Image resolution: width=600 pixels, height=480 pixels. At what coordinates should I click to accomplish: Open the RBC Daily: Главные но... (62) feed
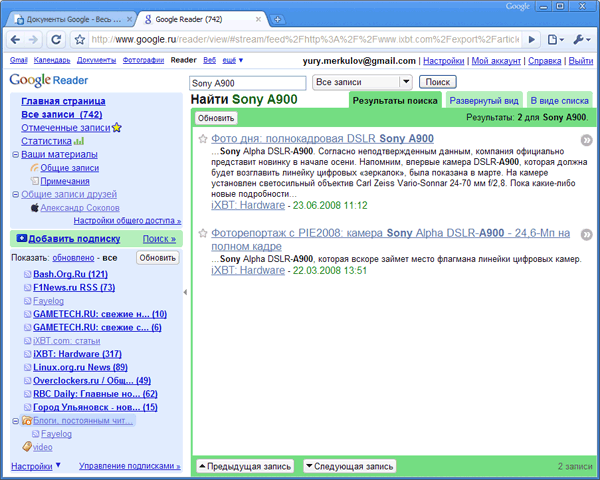tap(95, 394)
